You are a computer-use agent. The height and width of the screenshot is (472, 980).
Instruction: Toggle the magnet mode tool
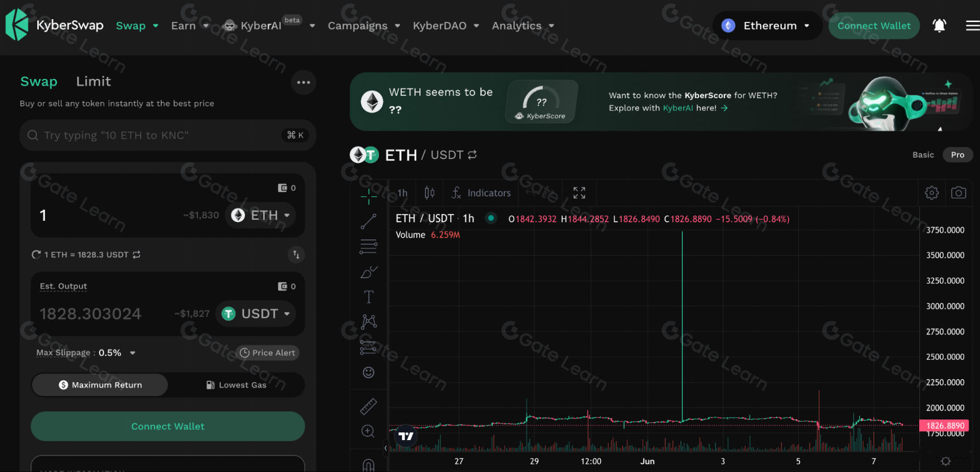click(x=369, y=464)
